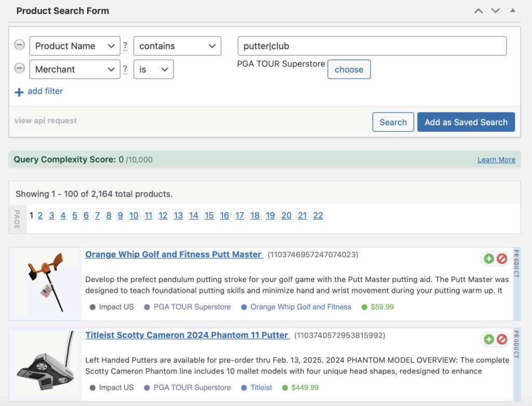Remove the Product Name filter row

point(19,45)
